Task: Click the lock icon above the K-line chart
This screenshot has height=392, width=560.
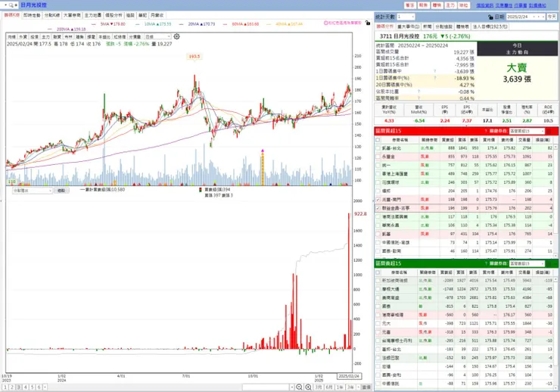Action: click(368, 23)
